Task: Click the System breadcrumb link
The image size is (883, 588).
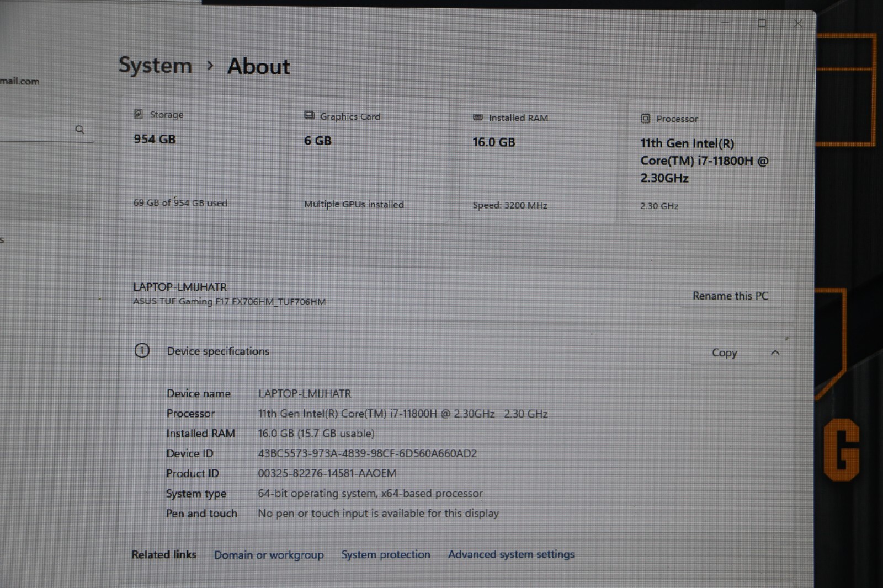Action: tap(155, 66)
